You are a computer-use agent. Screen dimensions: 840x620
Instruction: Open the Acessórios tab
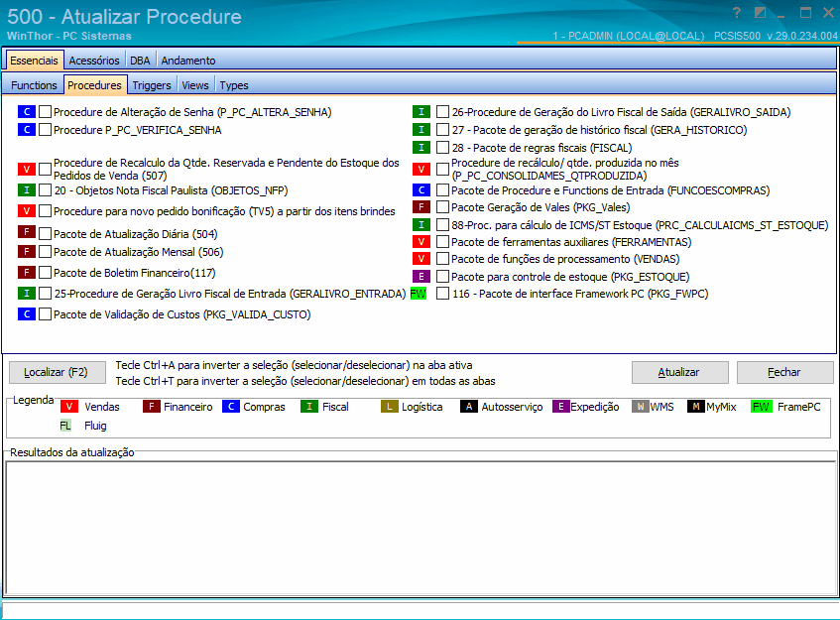[x=94, y=61]
